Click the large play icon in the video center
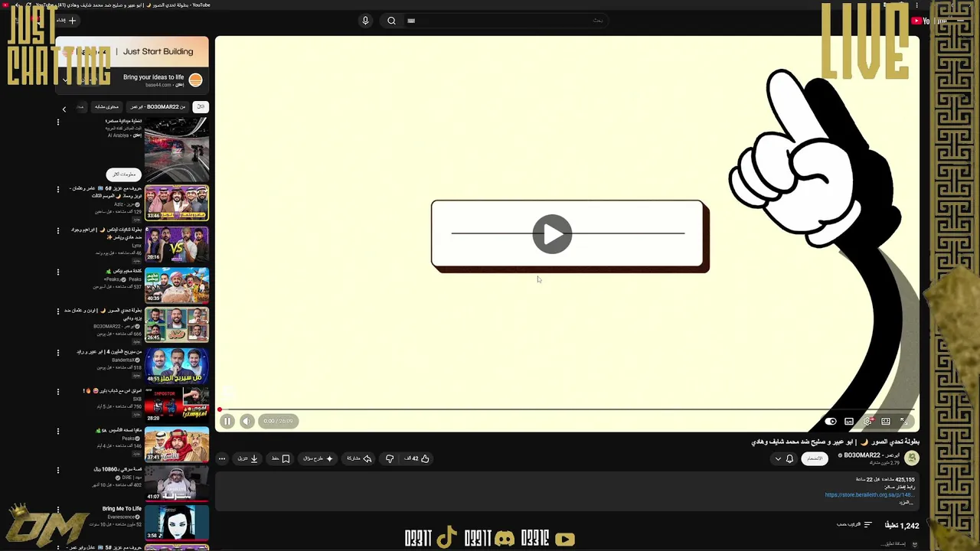Viewport: 980px width, 551px height. [x=552, y=234]
